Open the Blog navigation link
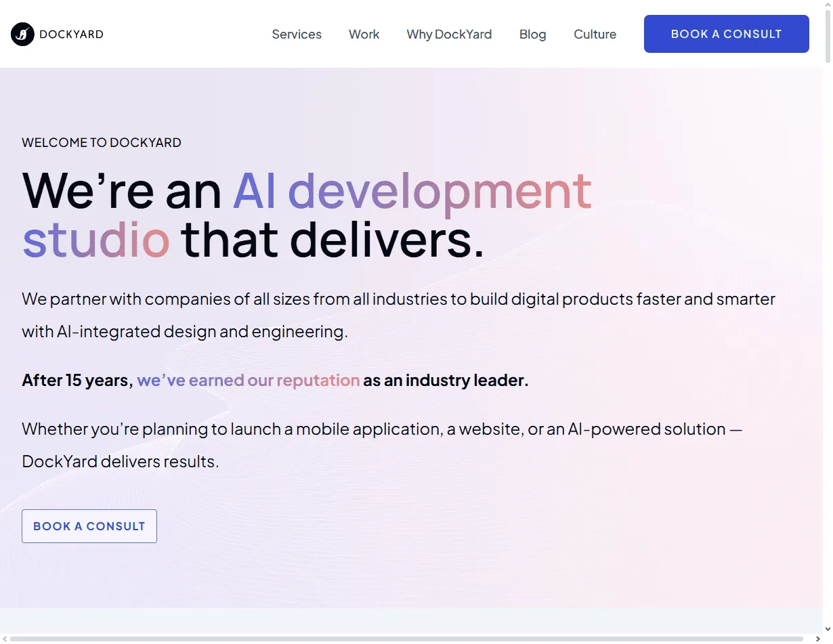The height and width of the screenshot is (644, 833). coord(533,35)
